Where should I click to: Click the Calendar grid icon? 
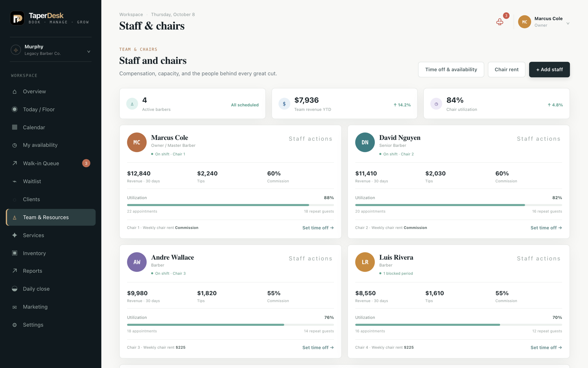(x=15, y=128)
